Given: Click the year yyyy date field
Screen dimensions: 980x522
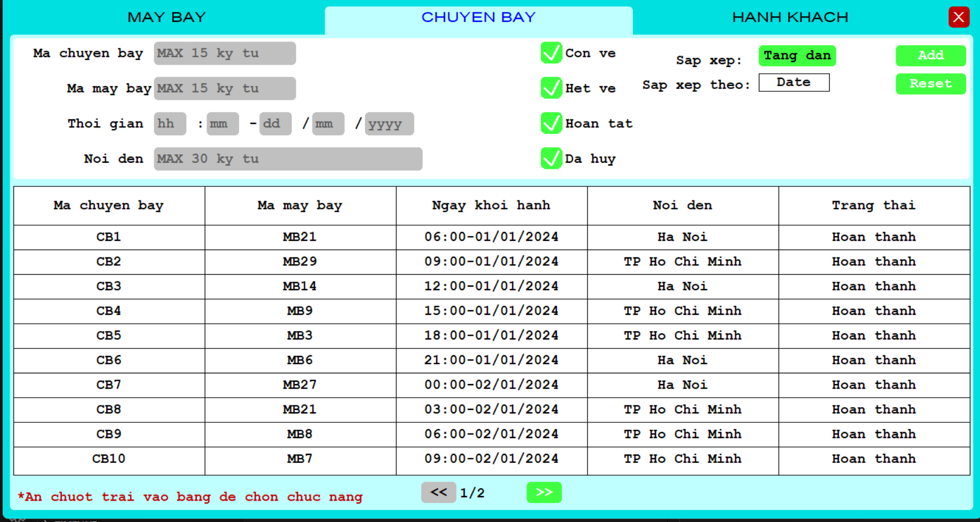Looking at the screenshot, I should [389, 124].
